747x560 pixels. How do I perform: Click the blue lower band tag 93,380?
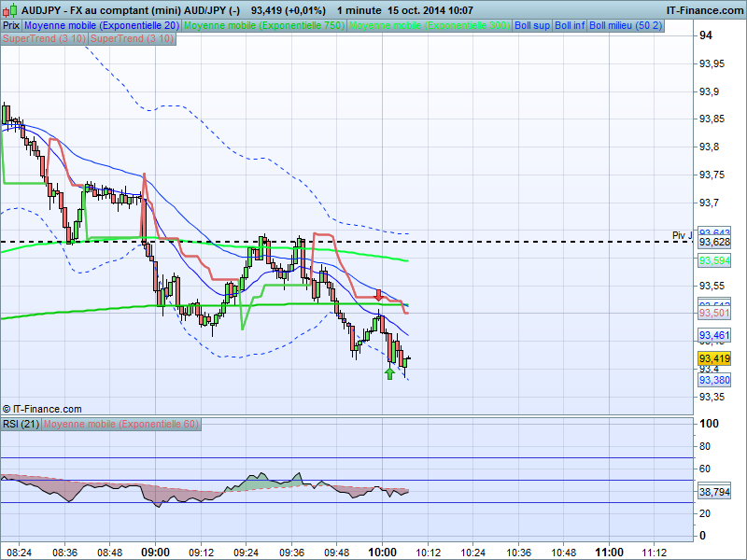tap(714, 380)
